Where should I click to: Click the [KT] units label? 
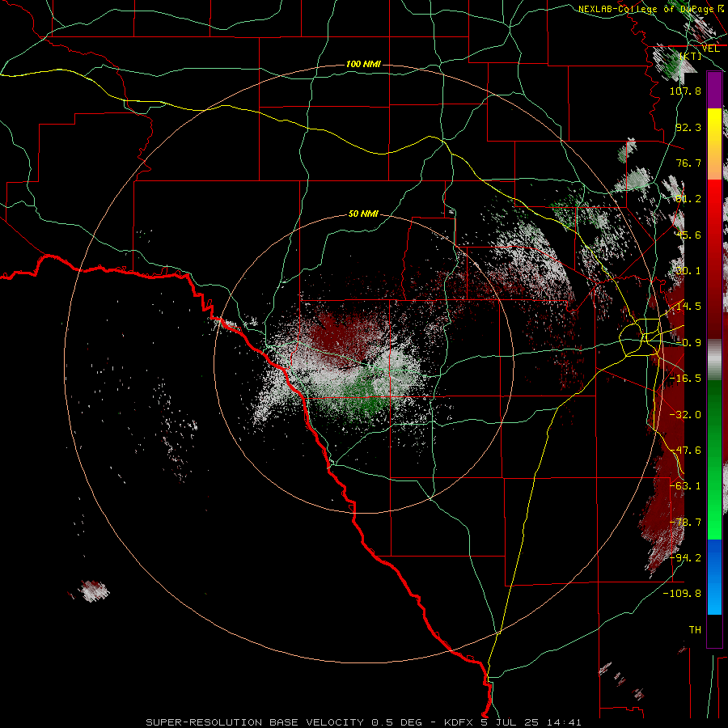pyautogui.click(x=690, y=56)
